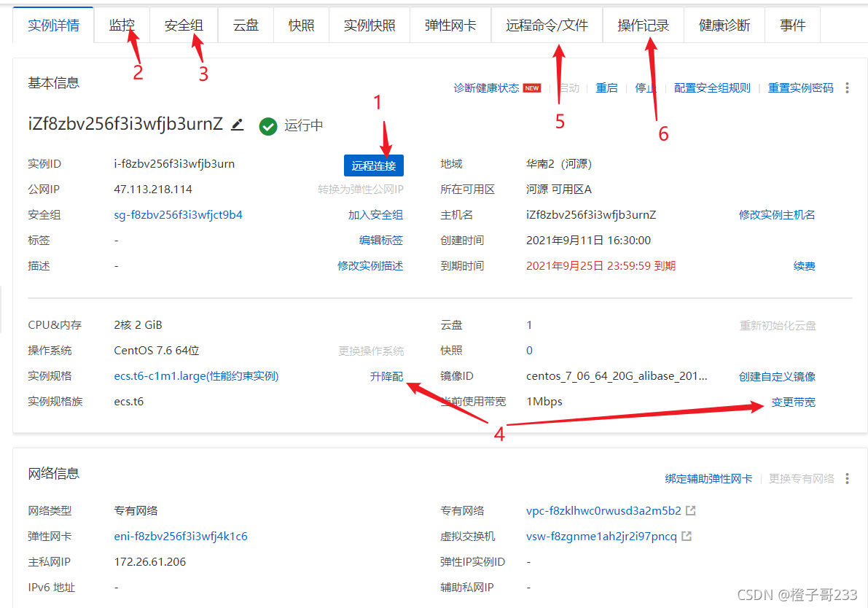This screenshot has width=868, height=608.
Task: Open the 快照 tab
Action: 301,25
